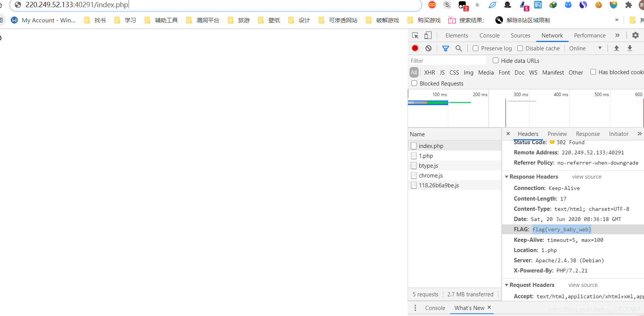The image size is (644, 316).
Task: Switch to the Elements panel
Action: coord(456,36)
